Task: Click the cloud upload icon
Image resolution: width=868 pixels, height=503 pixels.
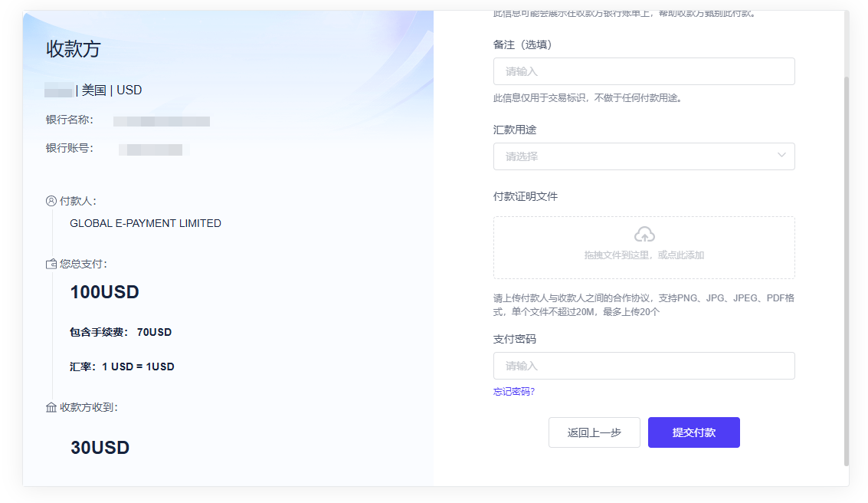Action: point(644,235)
